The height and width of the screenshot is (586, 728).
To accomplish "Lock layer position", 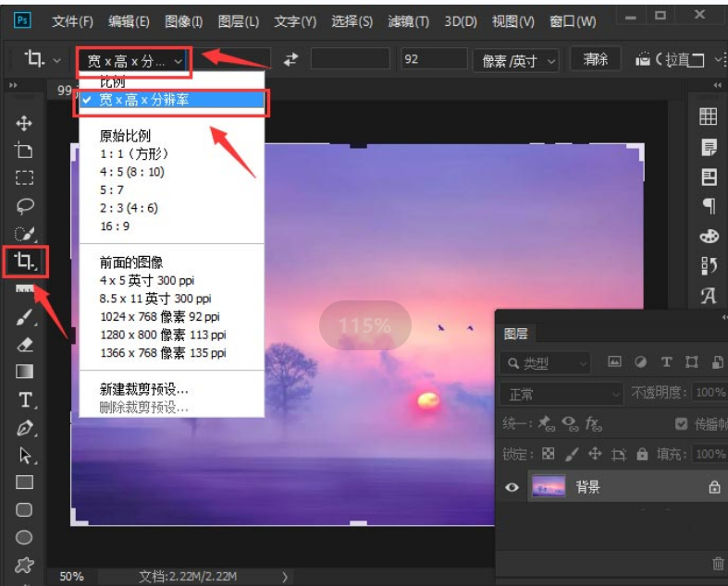I will pyautogui.click(x=595, y=453).
